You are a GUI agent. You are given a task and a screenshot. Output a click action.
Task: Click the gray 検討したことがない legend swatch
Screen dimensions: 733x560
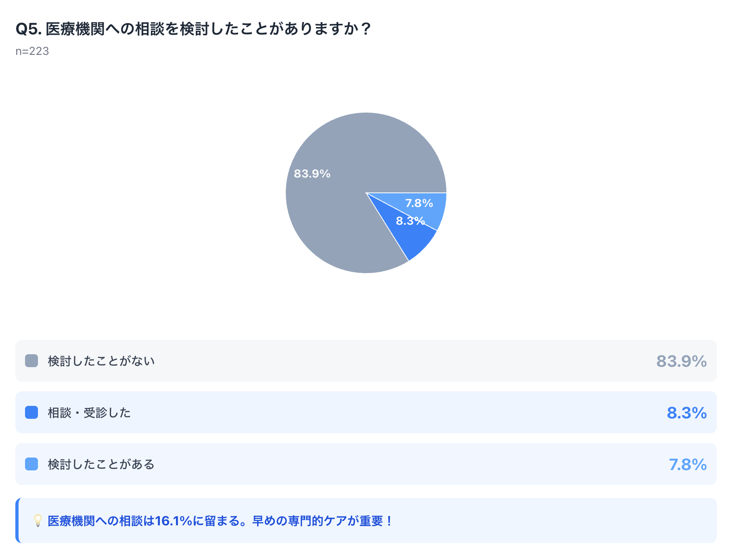tap(31, 361)
